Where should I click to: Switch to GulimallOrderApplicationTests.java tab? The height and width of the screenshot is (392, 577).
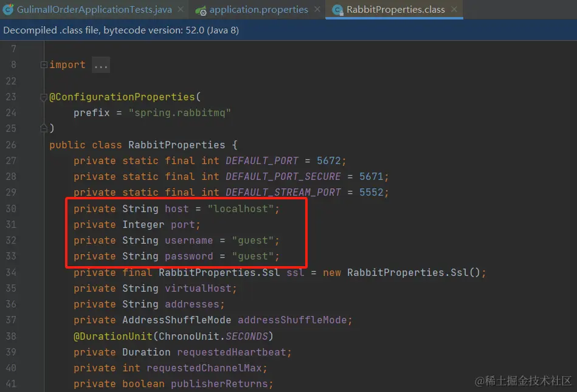click(x=94, y=10)
